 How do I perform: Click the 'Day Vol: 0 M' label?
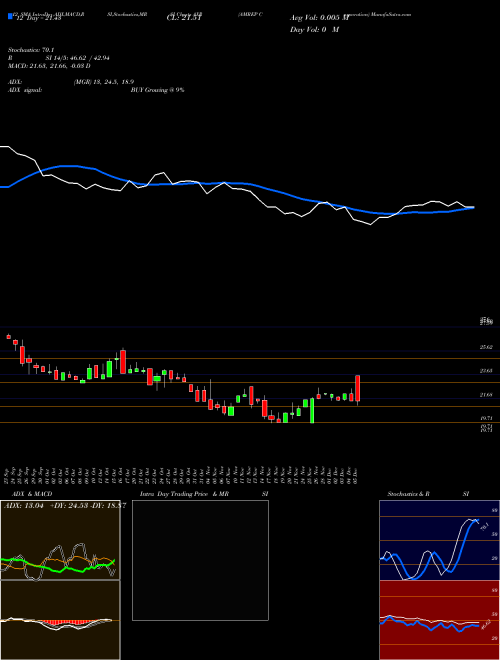[314, 29]
